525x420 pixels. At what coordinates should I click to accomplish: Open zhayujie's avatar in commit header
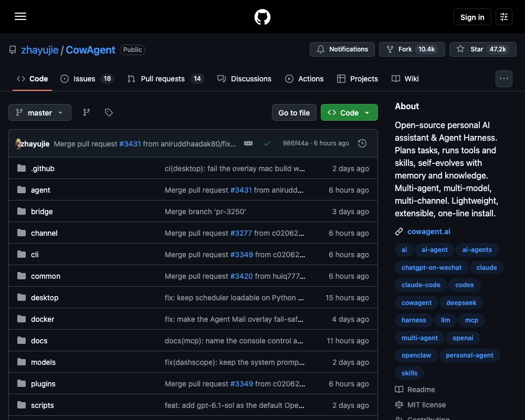pos(18,144)
